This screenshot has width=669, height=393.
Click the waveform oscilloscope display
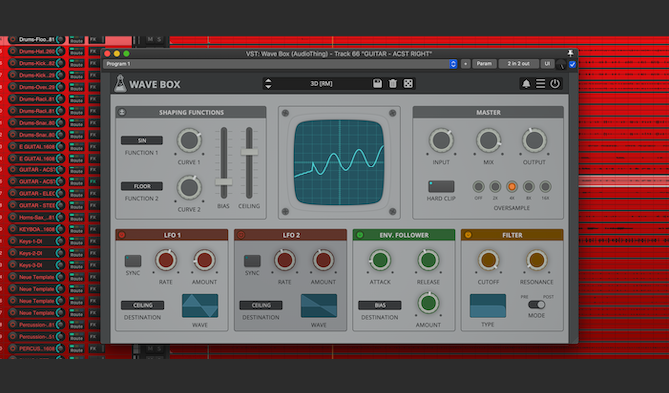[x=339, y=163]
